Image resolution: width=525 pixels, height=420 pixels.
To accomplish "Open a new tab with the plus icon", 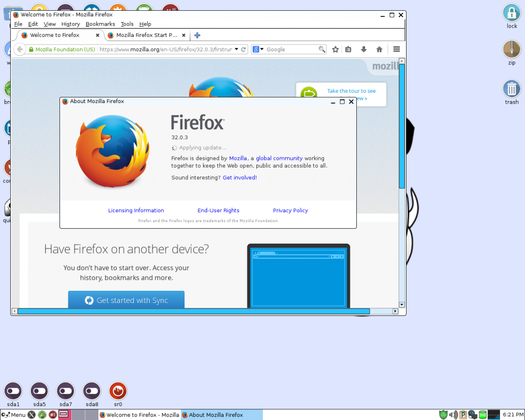I will (197, 35).
